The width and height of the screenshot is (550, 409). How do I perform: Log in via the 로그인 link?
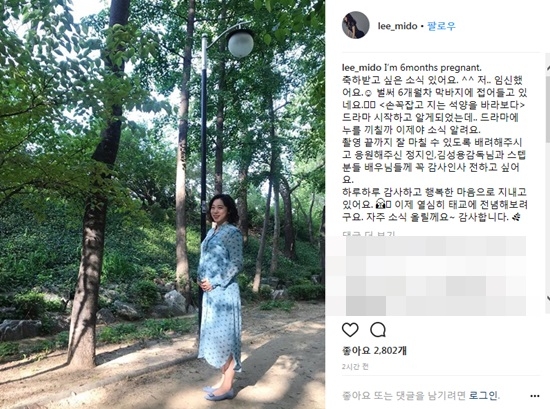coord(483,396)
